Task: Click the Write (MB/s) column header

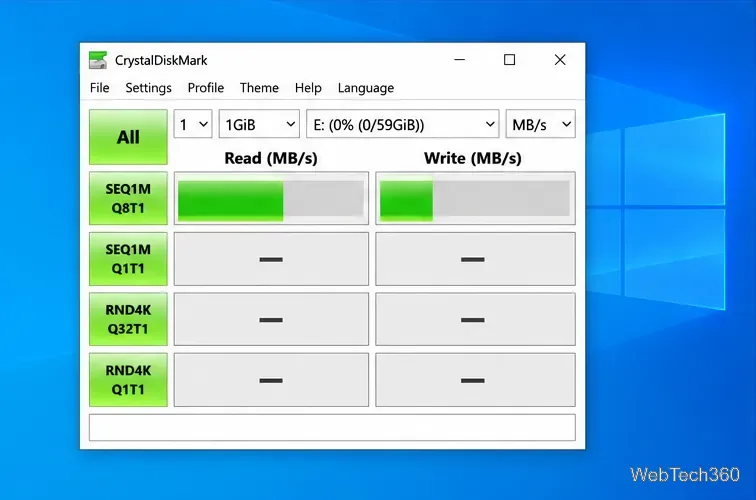Action: coord(472,158)
